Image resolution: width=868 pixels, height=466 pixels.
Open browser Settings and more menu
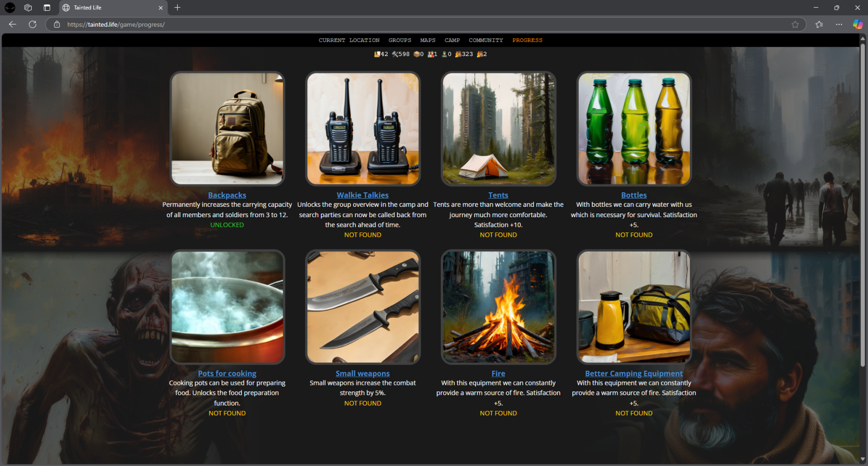(839, 24)
